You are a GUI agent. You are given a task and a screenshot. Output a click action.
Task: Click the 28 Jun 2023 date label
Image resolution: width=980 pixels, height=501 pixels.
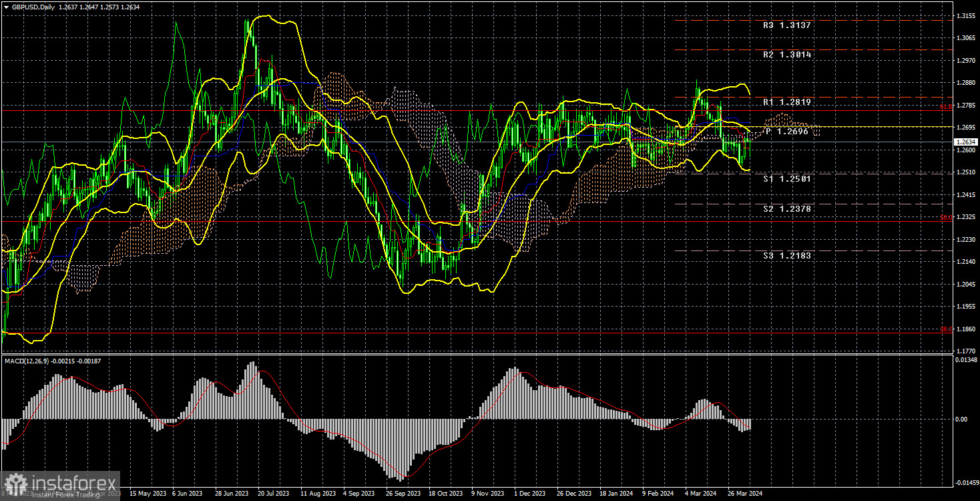pyautogui.click(x=232, y=494)
